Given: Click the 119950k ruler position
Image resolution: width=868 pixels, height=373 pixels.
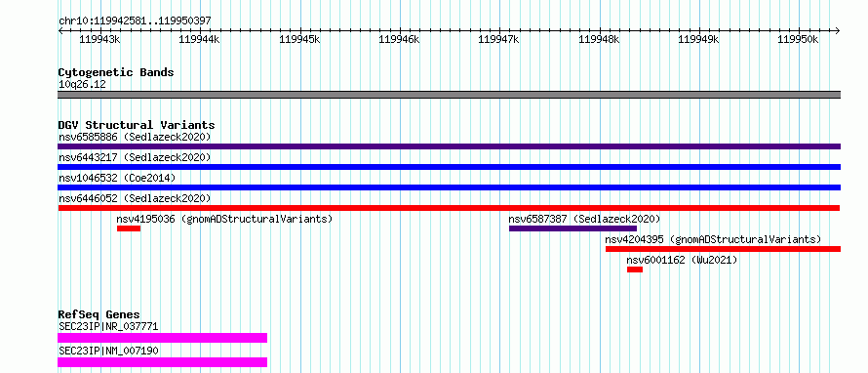Looking at the screenshot, I should coord(798,39).
